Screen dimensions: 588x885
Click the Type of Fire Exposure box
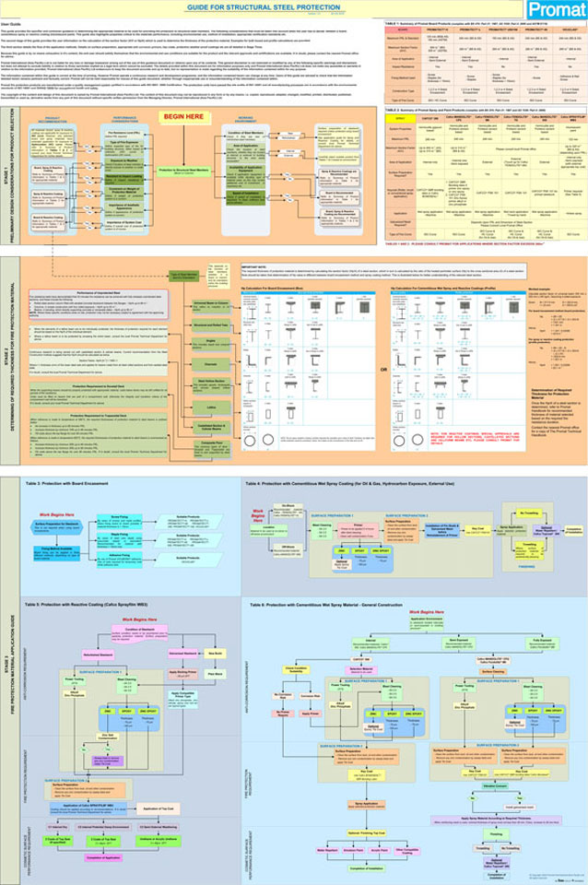coord(124,148)
